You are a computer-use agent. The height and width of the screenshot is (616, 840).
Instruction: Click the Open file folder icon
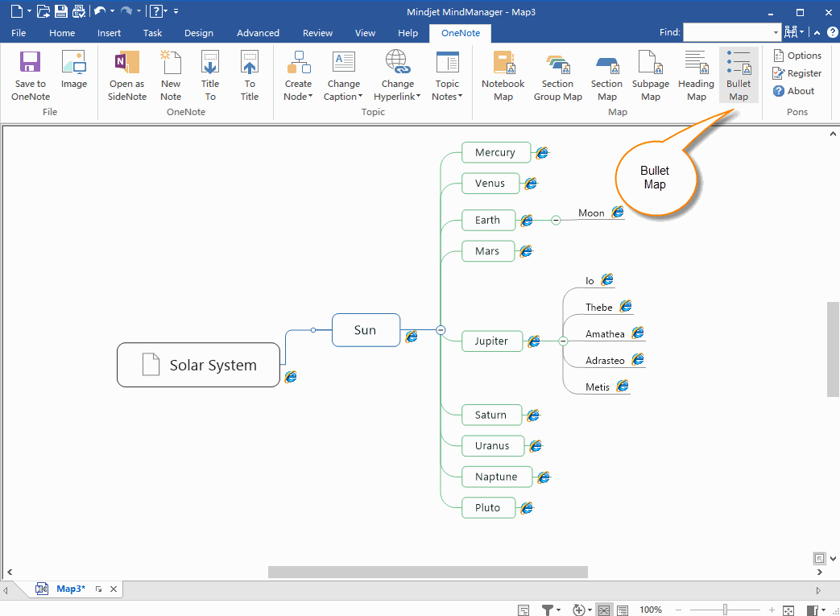tap(43, 11)
